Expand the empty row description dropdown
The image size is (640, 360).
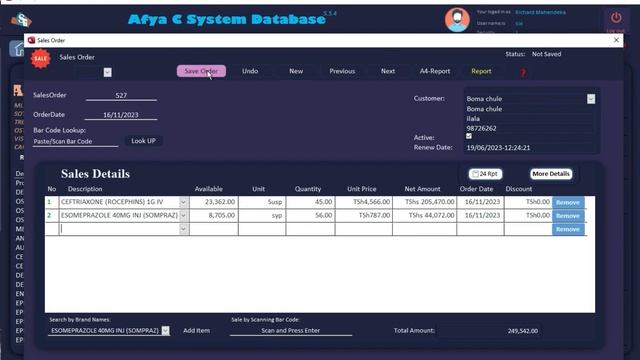[x=183, y=229]
